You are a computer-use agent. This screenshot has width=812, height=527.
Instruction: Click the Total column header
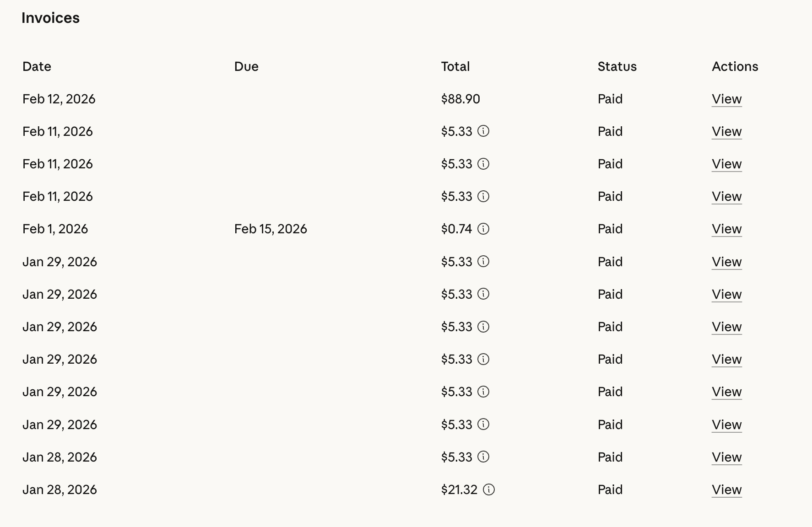455,67
